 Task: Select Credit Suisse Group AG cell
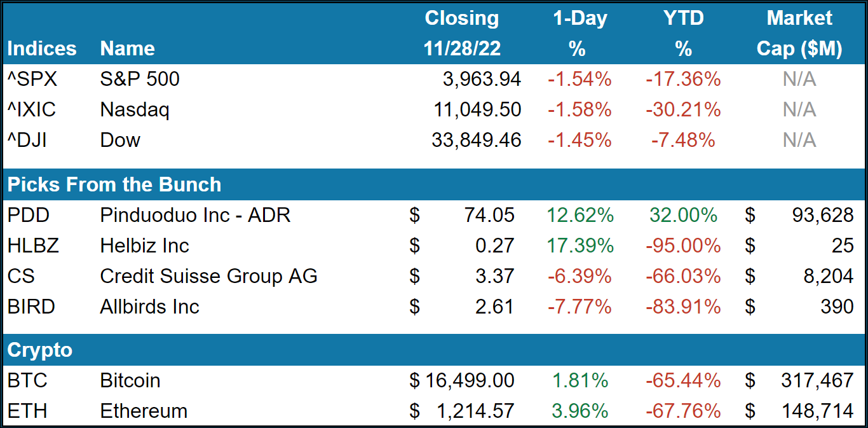coord(208,276)
